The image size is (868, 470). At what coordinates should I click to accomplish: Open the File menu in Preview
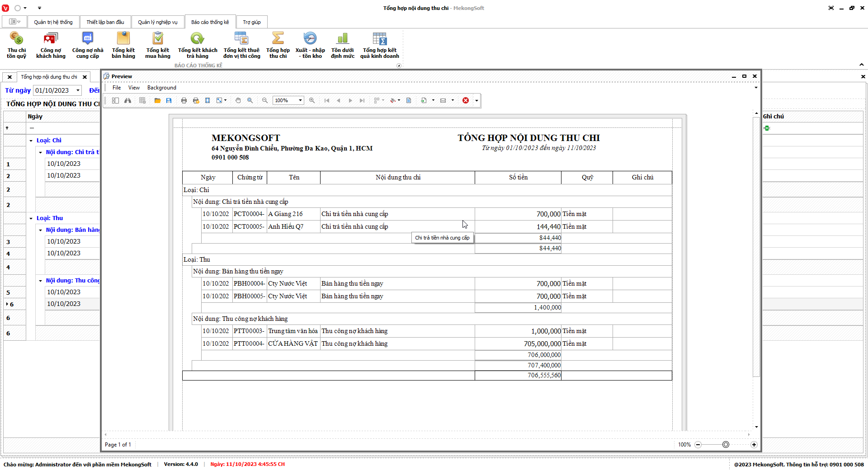click(117, 88)
